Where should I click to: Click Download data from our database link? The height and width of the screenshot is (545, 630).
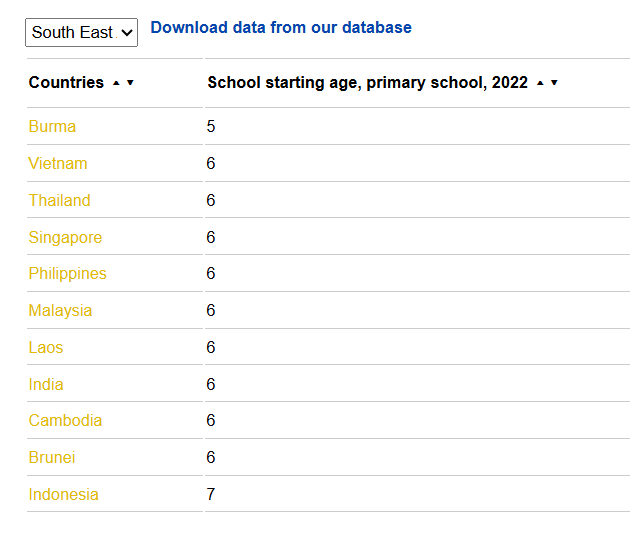(x=281, y=28)
